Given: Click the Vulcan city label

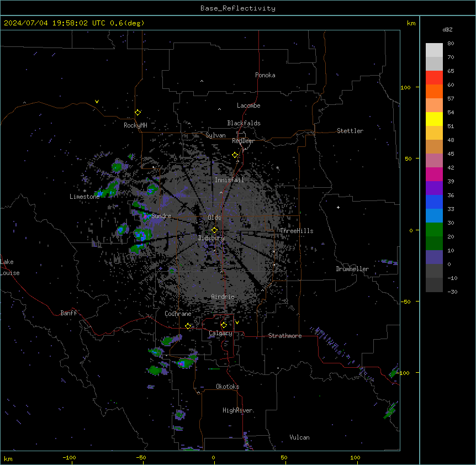Looking at the screenshot, I should tap(300, 437).
